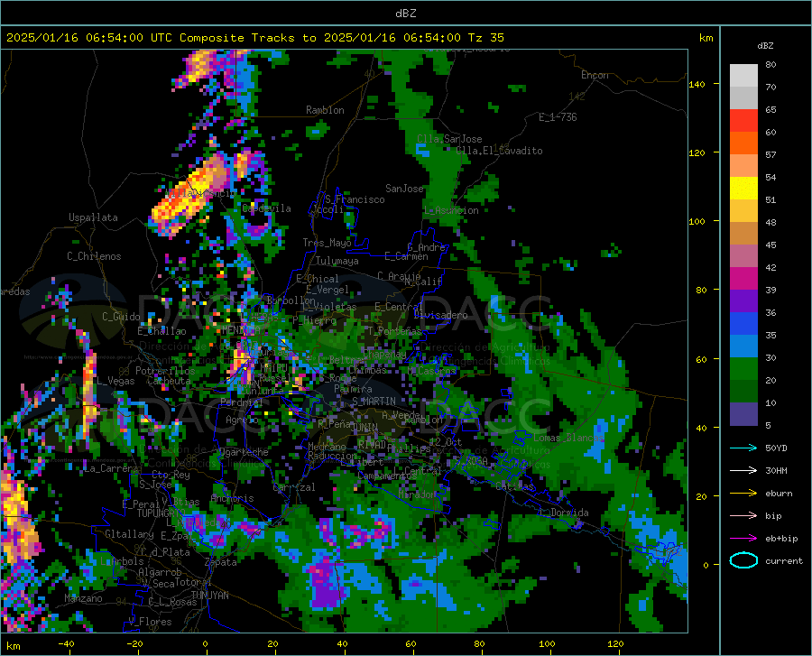Pick the orange 57–60 dBZ swatch
This screenshot has width=812, height=656.
click(x=743, y=143)
